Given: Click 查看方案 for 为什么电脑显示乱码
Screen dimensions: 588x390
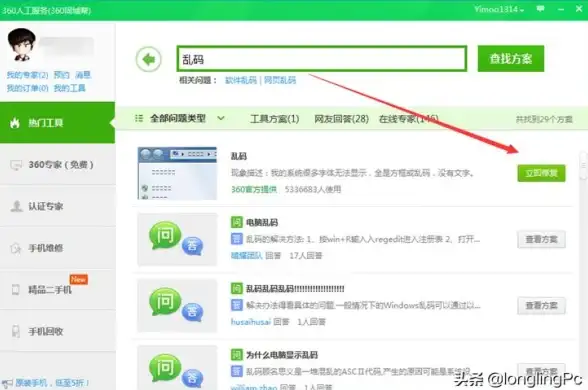Looking at the screenshot, I should [541, 371].
